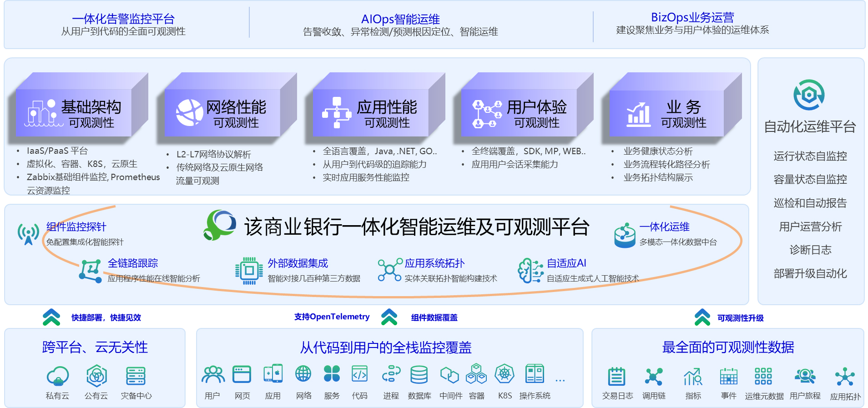This screenshot has width=868, height=408.
Task: Click the 自动化运维平台 logo icon
Action: (x=809, y=95)
